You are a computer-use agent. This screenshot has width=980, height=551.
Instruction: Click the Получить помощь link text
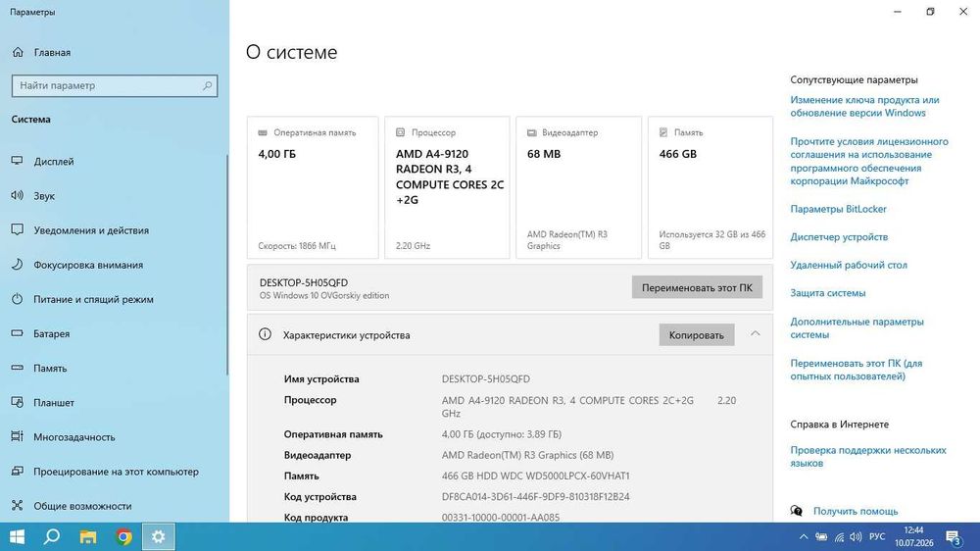855,511
